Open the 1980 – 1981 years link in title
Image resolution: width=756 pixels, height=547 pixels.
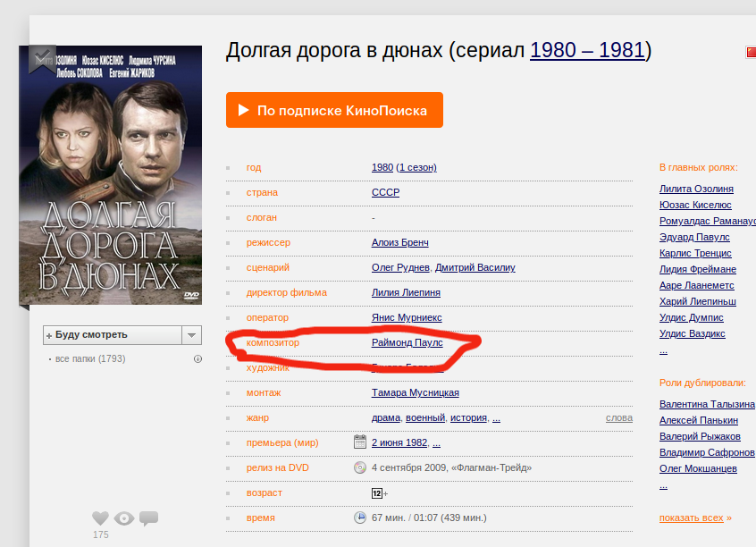[x=587, y=50]
